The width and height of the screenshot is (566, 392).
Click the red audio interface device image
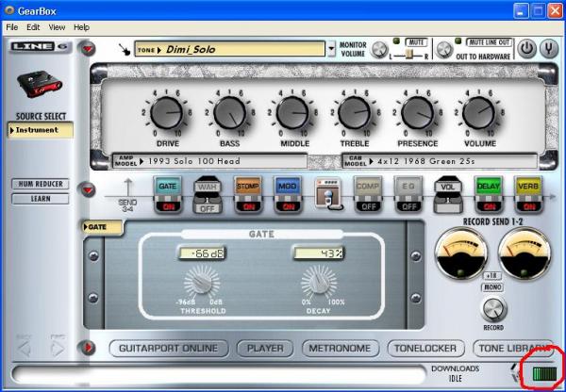tap(40, 84)
